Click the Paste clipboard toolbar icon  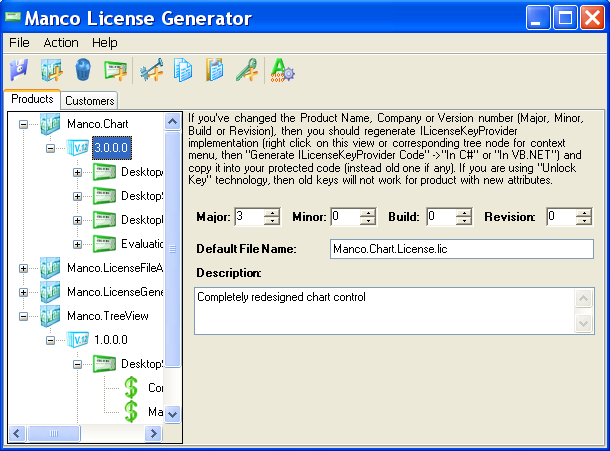coord(214,70)
